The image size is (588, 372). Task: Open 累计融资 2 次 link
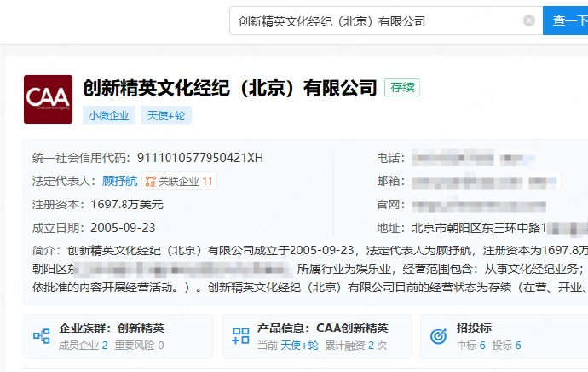(356, 346)
